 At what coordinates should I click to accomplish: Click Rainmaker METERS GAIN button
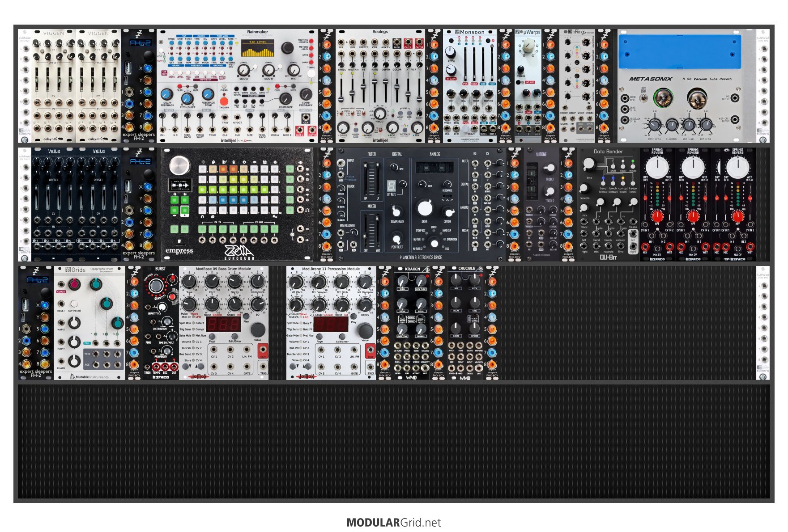(x=311, y=48)
